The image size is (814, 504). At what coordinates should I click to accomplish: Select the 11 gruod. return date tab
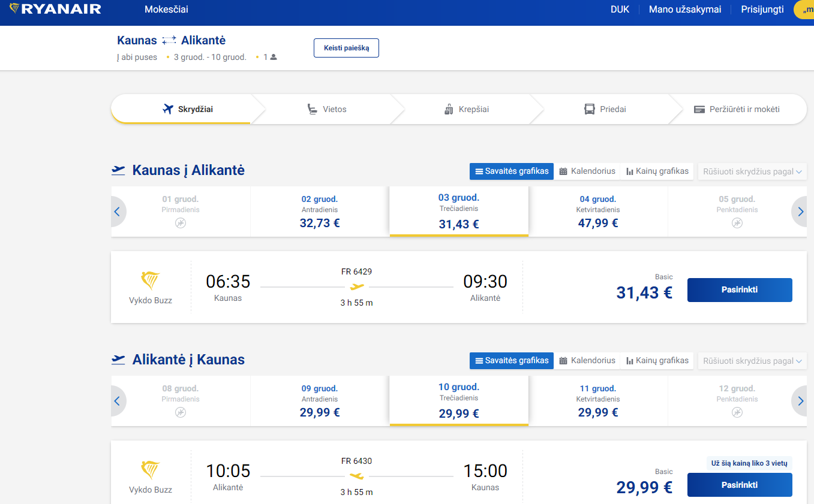(x=597, y=401)
